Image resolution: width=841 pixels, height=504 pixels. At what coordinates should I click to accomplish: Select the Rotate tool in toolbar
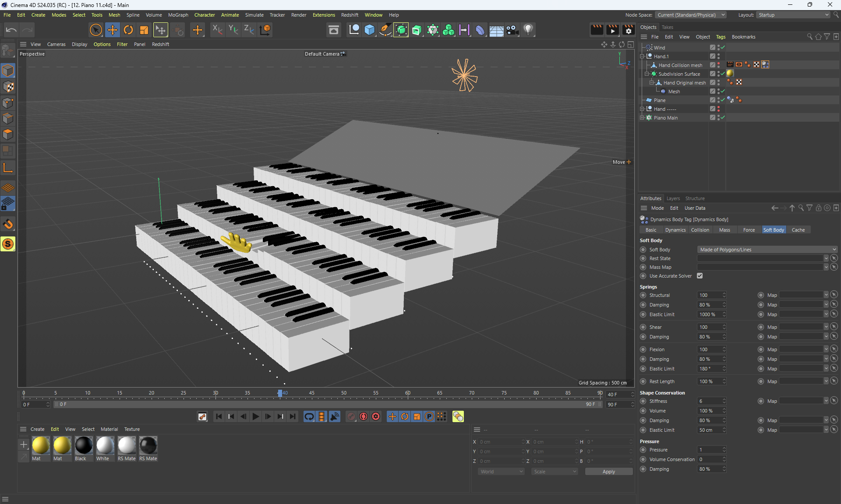tap(128, 30)
